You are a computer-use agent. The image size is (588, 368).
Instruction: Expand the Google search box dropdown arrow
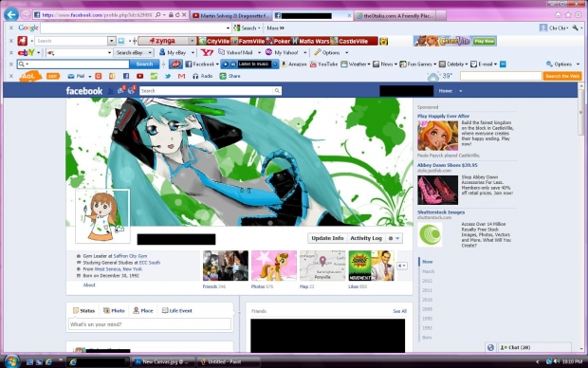(228, 28)
